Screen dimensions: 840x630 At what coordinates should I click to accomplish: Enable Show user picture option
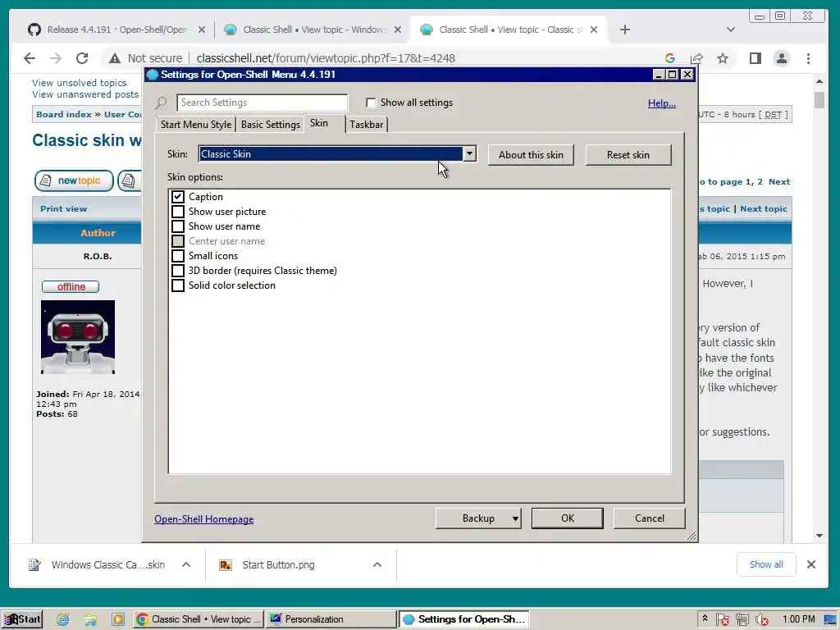(178, 212)
